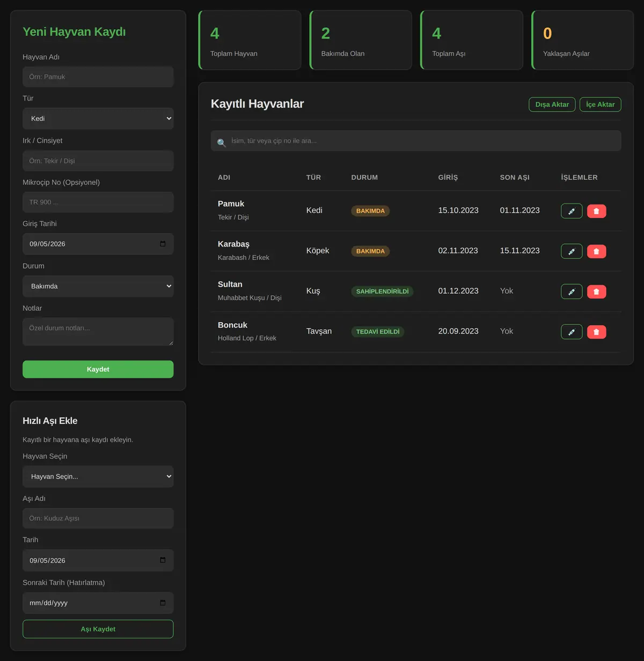Click into the Notlar textarea

click(x=98, y=332)
